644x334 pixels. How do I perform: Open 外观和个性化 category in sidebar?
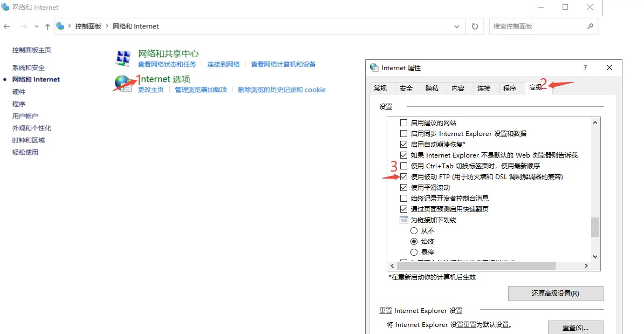[32, 128]
